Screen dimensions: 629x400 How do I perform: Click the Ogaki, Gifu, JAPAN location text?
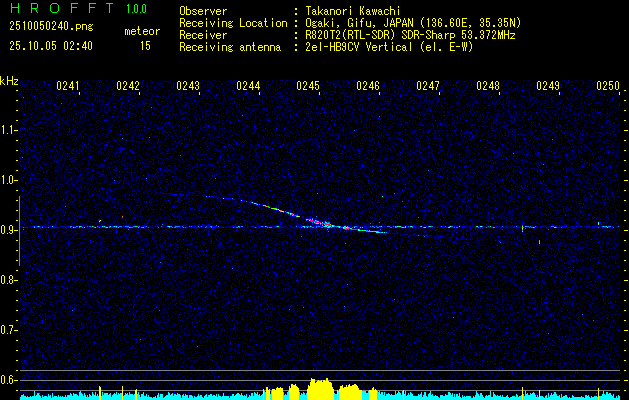(x=413, y=23)
